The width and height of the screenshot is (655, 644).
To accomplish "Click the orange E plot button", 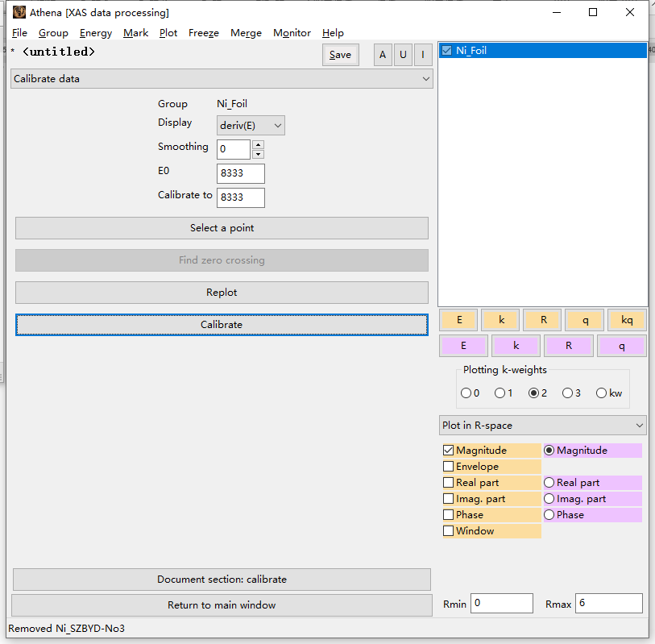I will 459,320.
